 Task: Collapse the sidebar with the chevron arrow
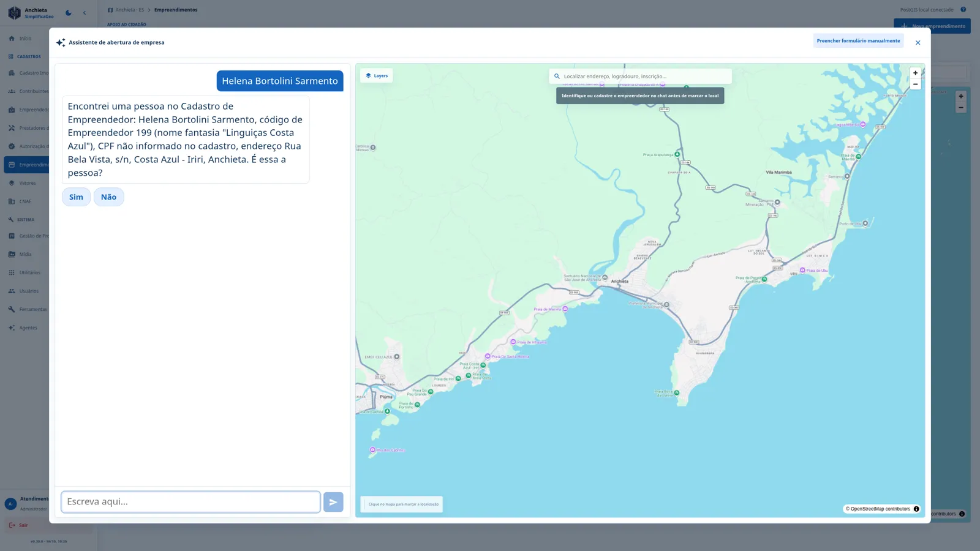(85, 13)
